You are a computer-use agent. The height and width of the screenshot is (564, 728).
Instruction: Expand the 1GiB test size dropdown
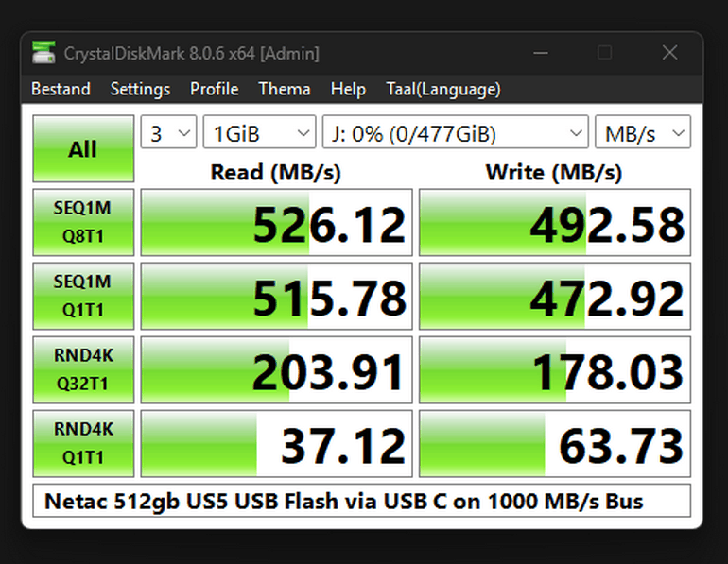coord(260,132)
